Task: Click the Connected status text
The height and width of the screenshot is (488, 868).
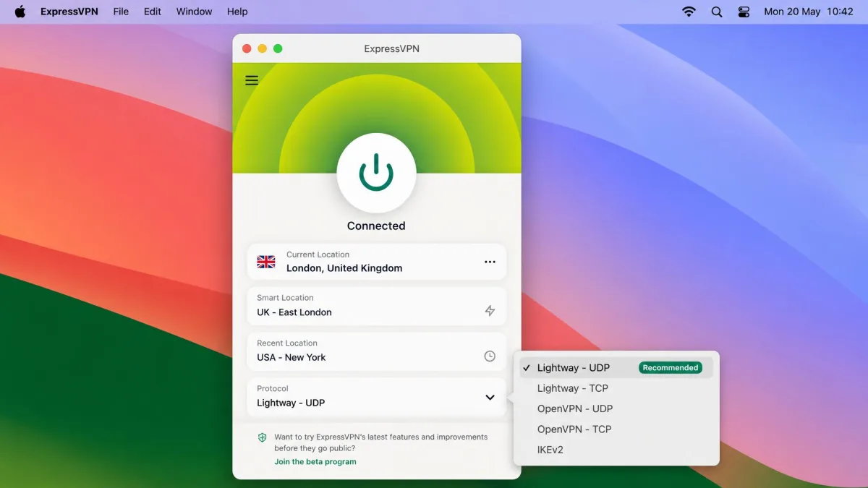Action: [376, 226]
